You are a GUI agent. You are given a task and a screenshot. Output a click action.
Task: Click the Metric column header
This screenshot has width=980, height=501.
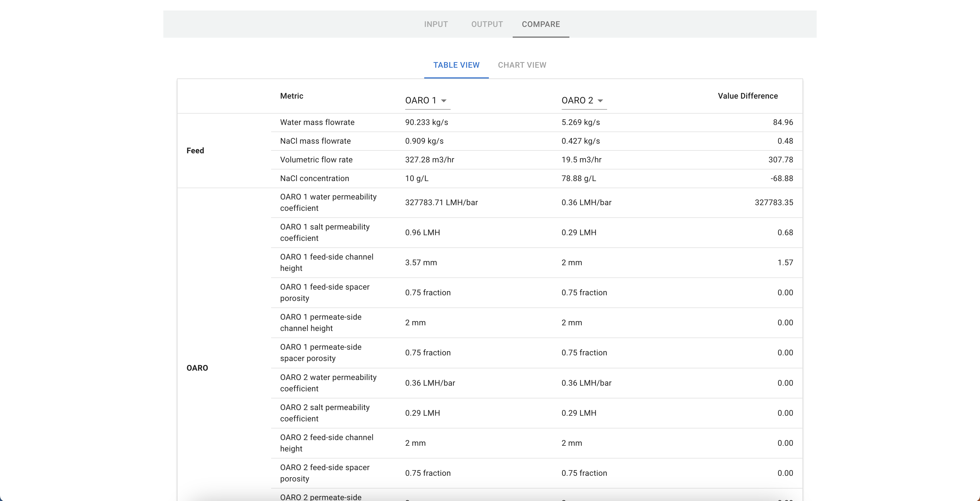click(292, 96)
